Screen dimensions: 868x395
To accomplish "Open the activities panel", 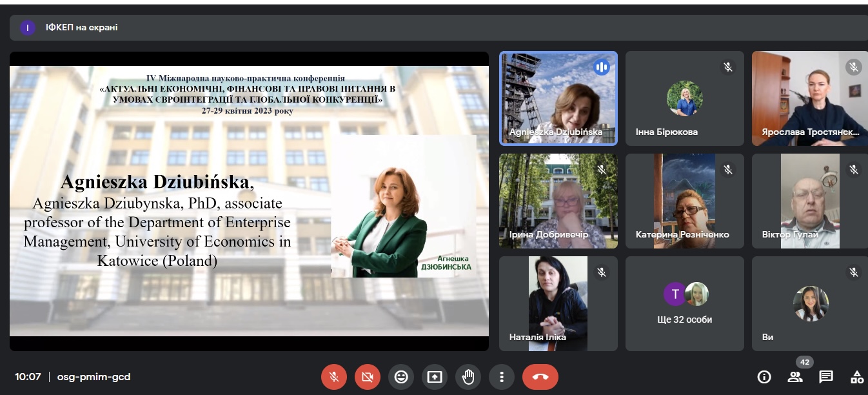I will click(x=856, y=377).
